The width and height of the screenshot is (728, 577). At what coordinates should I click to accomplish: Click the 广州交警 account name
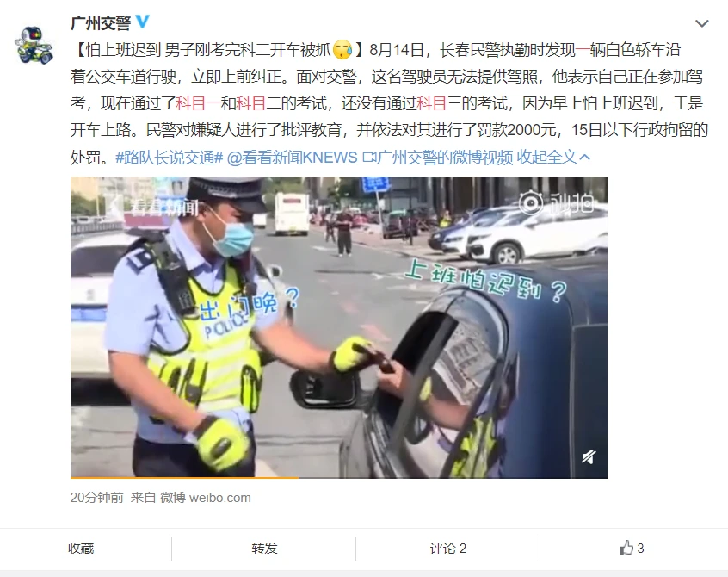(x=101, y=22)
